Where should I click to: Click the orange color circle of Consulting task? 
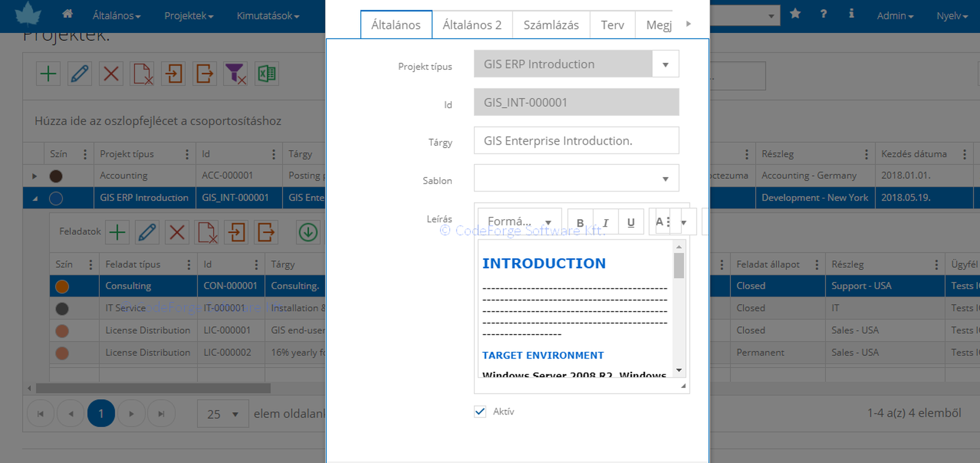pos(62,287)
